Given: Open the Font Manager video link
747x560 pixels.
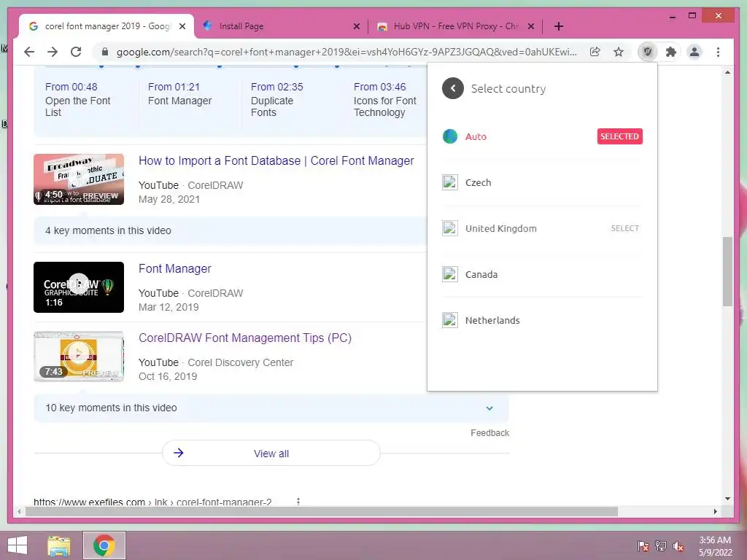Looking at the screenshot, I should pos(175,268).
